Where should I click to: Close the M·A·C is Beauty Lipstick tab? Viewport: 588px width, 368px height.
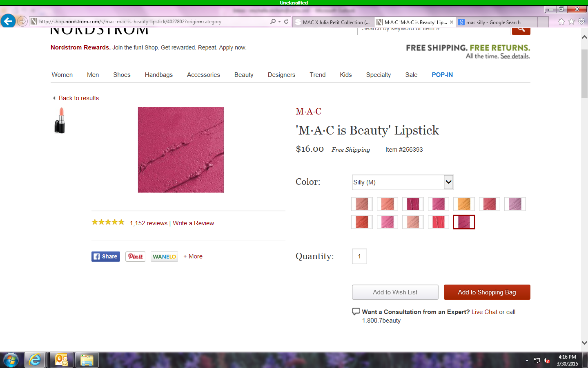pyautogui.click(x=452, y=22)
